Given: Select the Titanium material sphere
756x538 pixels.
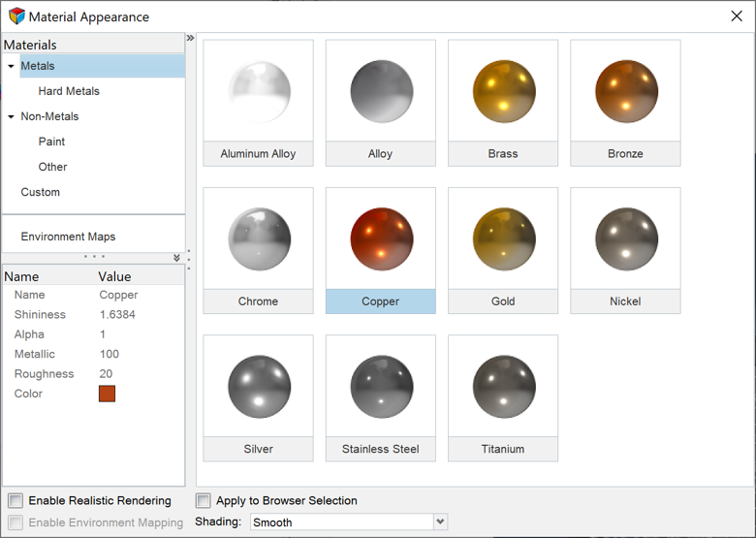Looking at the screenshot, I should pos(503,386).
